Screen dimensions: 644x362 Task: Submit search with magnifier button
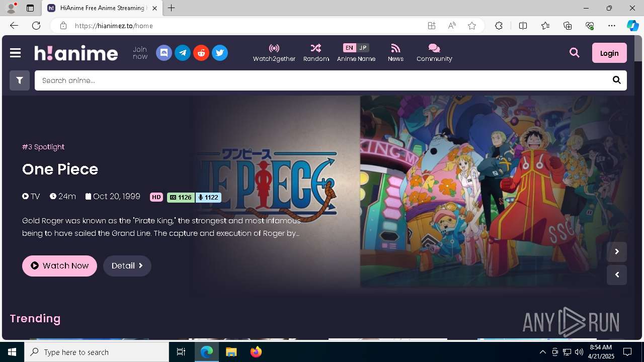tap(617, 80)
